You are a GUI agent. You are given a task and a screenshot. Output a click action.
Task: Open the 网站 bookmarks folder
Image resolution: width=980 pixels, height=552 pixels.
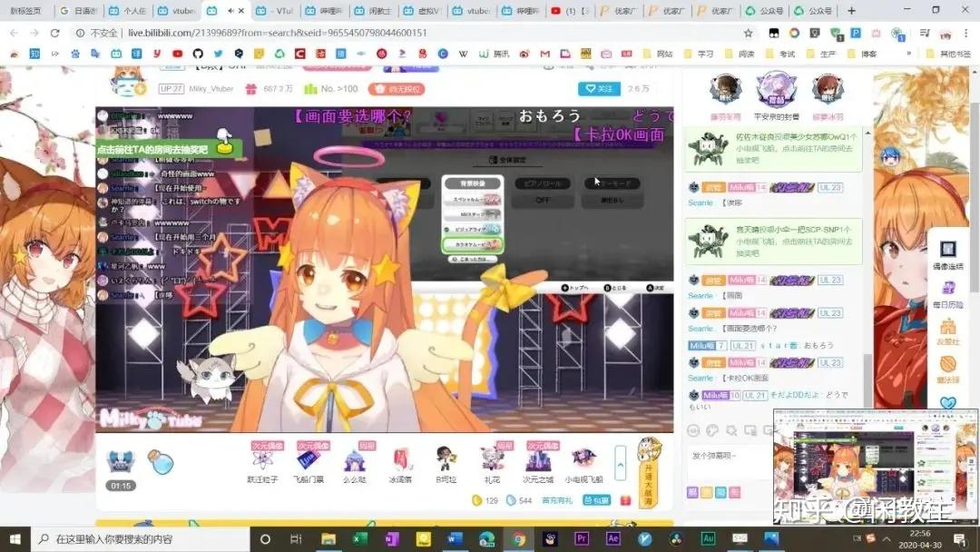658,54
